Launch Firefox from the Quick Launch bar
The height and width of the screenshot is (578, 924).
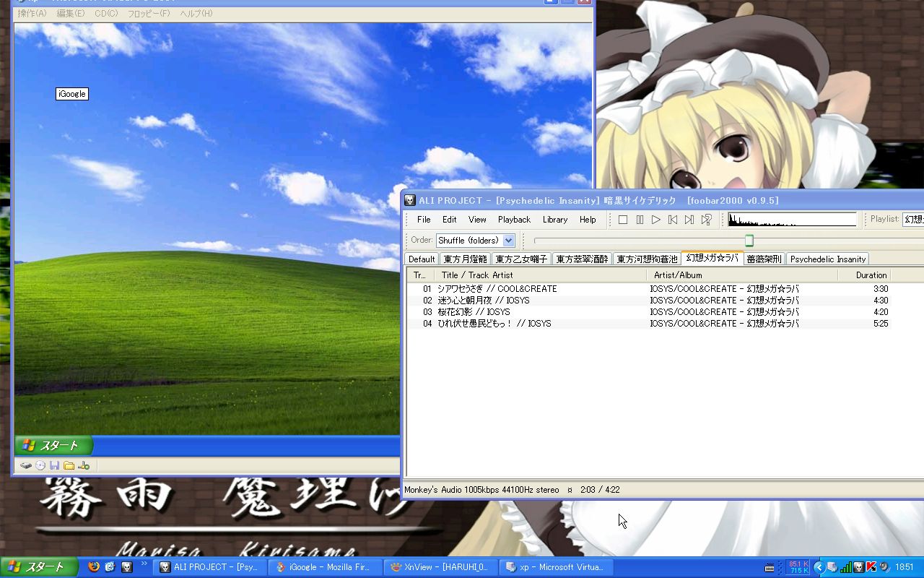pyautogui.click(x=93, y=567)
